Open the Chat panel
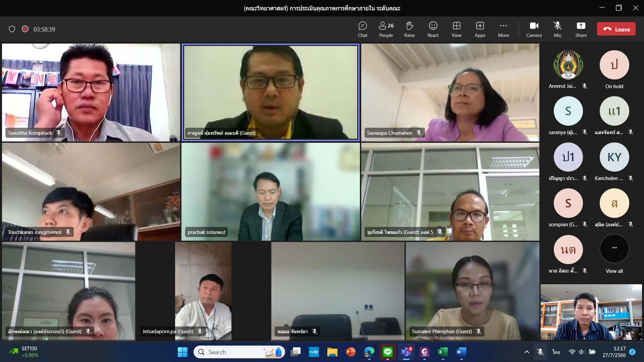Image resolution: width=644 pixels, height=362 pixels. pos(362,29)
